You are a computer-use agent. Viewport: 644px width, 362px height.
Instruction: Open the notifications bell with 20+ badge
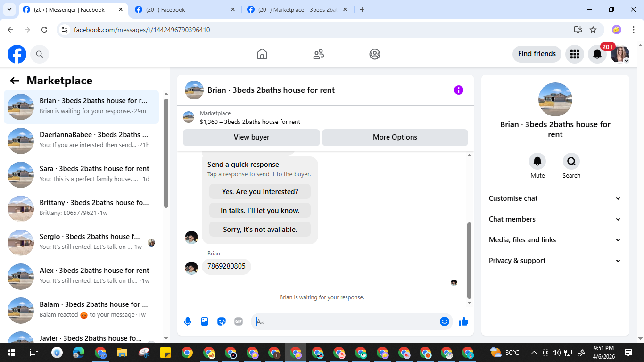point(597,54)
